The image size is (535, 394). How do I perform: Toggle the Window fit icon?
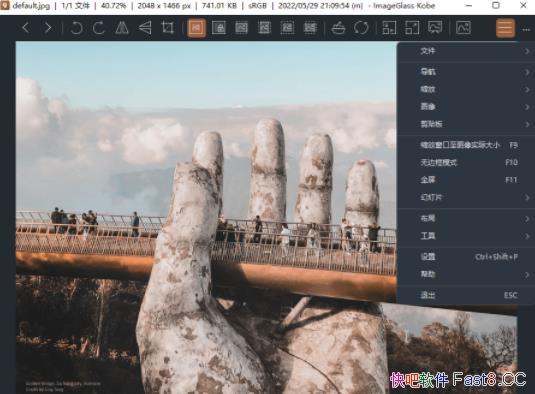pyautogui.click(x=389, y=28)
